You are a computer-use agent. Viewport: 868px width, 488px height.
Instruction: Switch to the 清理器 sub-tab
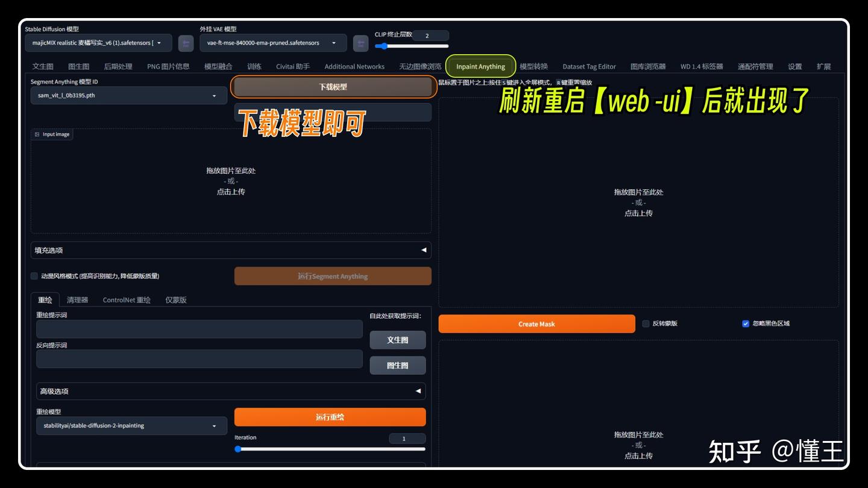click(x=77, y=299)
